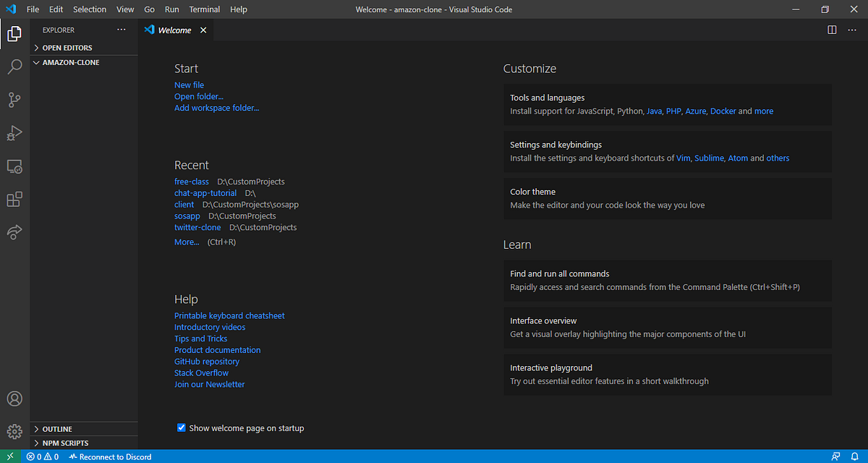Uncheck Show welcome page on startup

pyautogui.click(x=181, y=428)
